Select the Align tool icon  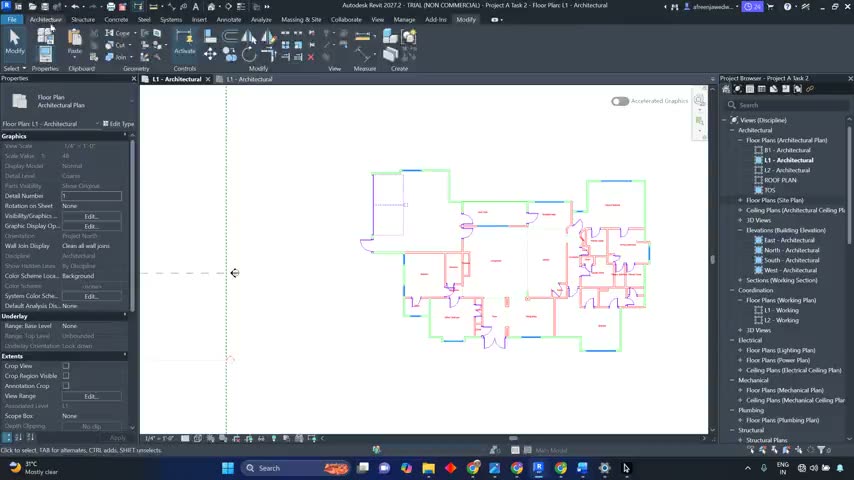click(x=210, y=37)
